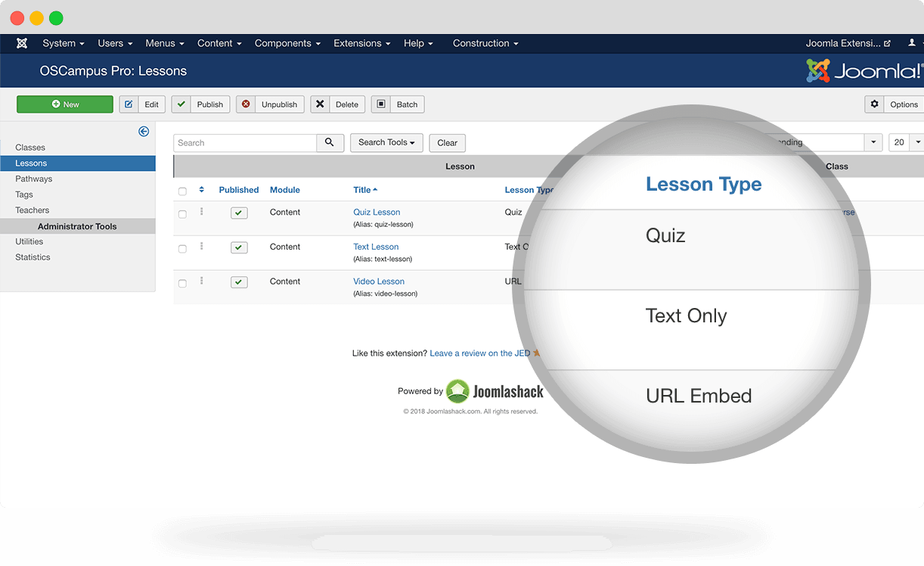Sort by the Module column header
This screenshot has width=924, height=566.
pyautogui.click(x=285, y=190)
